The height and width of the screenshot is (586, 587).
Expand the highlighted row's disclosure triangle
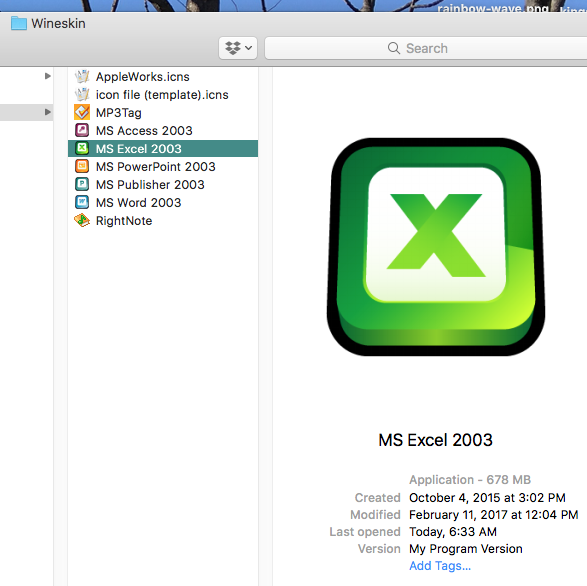[x=48, y=112]
